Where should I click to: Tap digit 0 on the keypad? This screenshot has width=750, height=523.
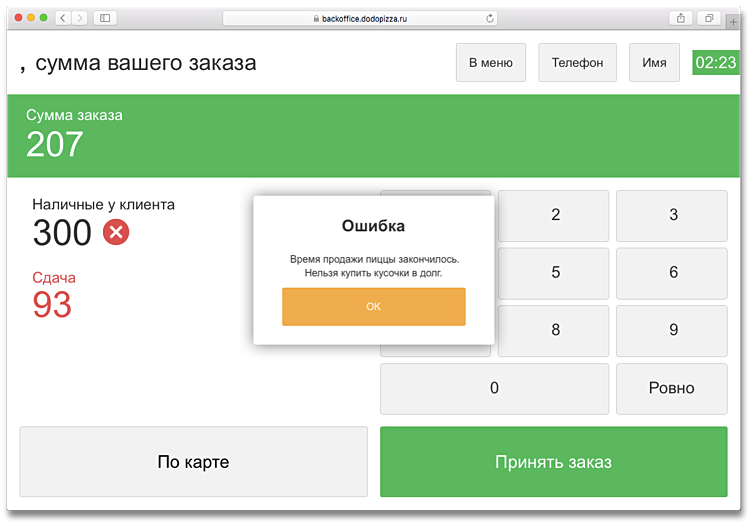click(495, 389)
